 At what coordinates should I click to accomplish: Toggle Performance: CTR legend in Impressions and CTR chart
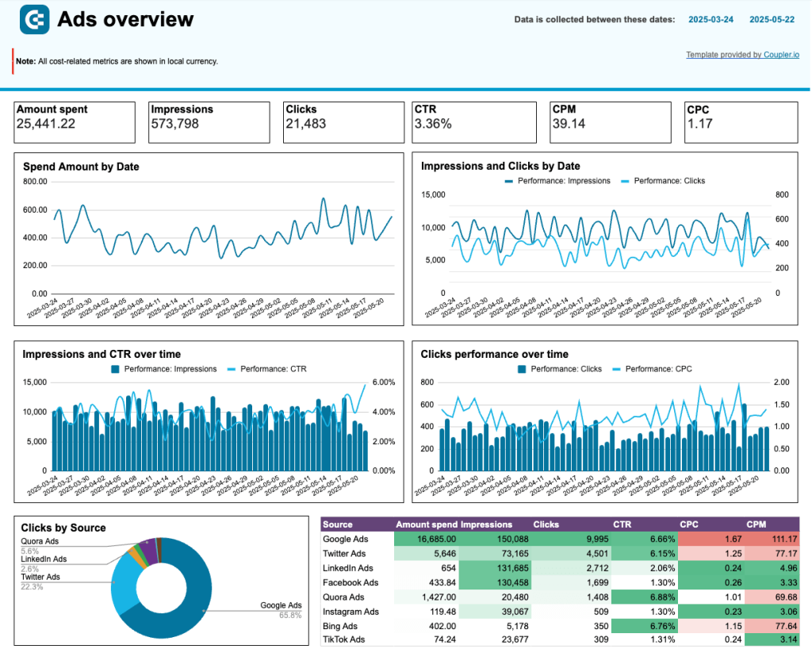click(x=266, y=369)
